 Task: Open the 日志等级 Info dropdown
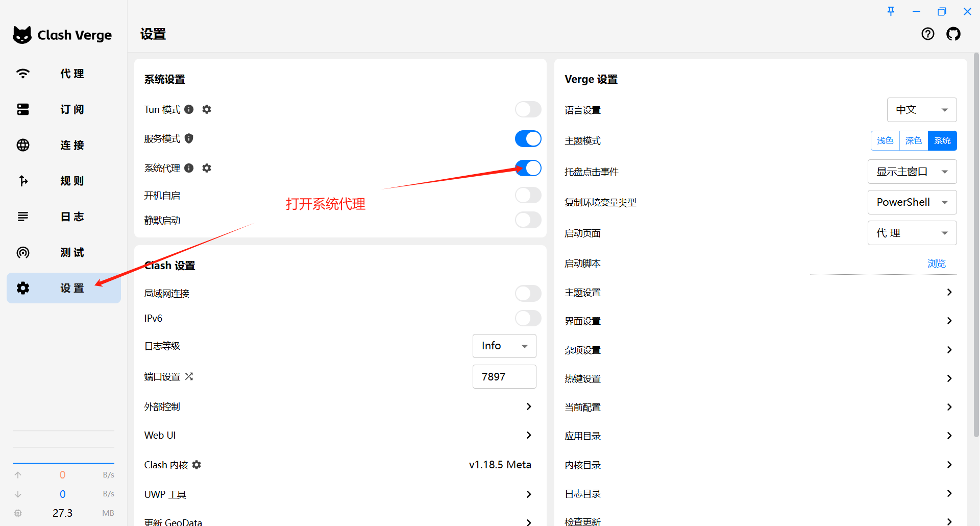tap(504, 346)
